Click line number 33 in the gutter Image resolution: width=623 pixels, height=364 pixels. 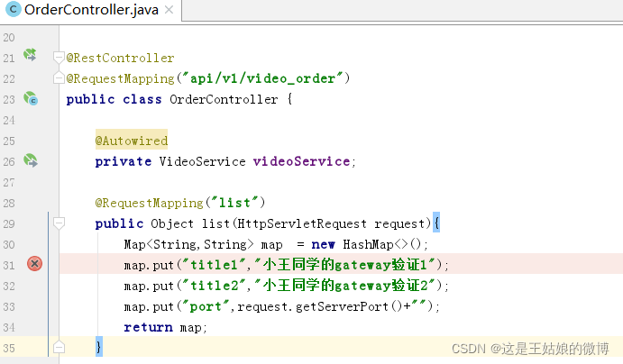point(9,307)
